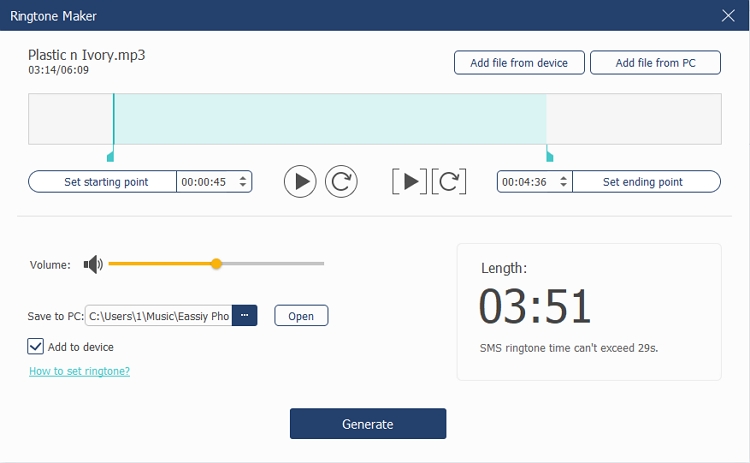Screen dimensions: 750x463
Task: Click the Ringtone Maker title text
Action: point(53,16)
